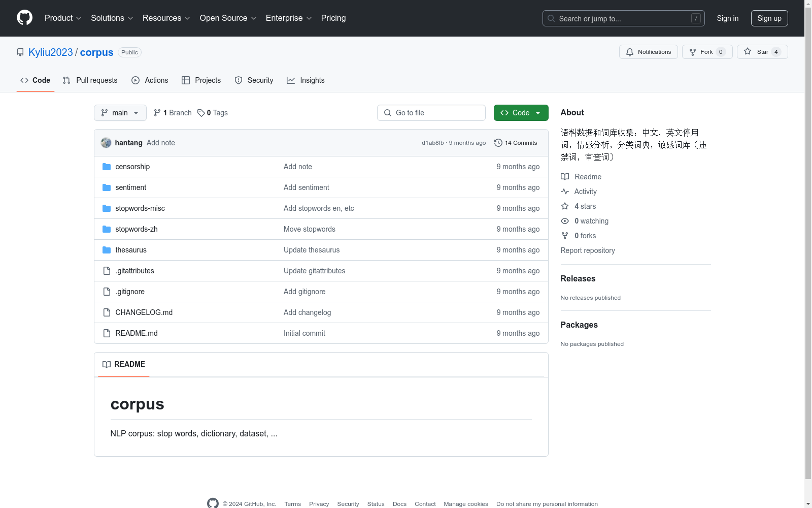Click the pulse icon next to Activity
Screen dimensions: 812x508
565,192
